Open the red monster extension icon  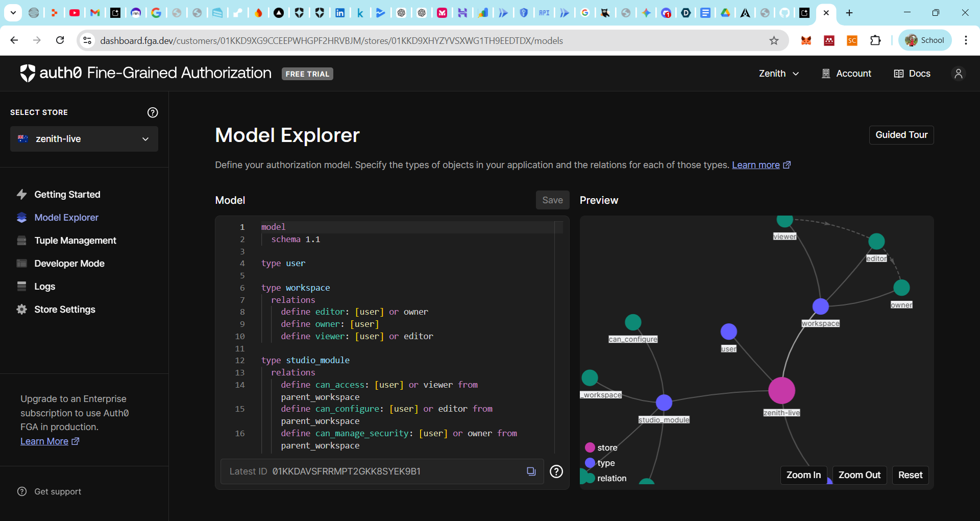point(829,40)
